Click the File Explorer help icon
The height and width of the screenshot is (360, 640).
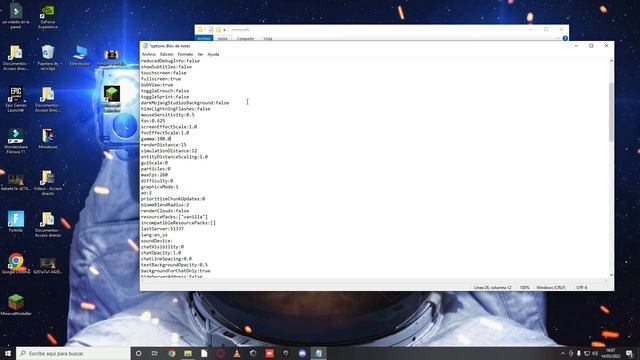[x=565, y=38]
